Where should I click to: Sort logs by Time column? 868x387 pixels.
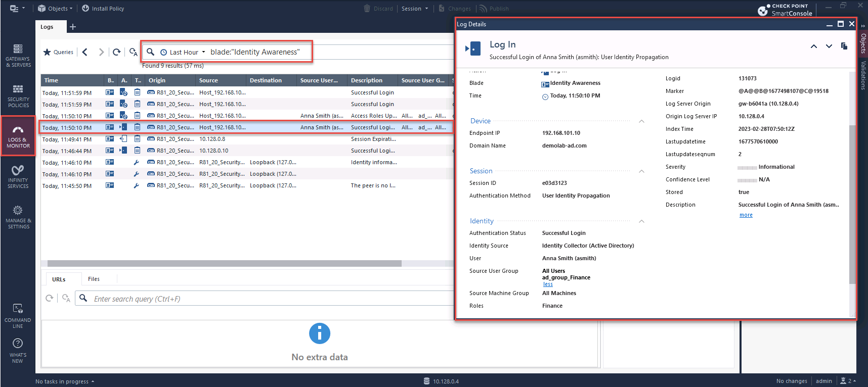coord(72,80)
